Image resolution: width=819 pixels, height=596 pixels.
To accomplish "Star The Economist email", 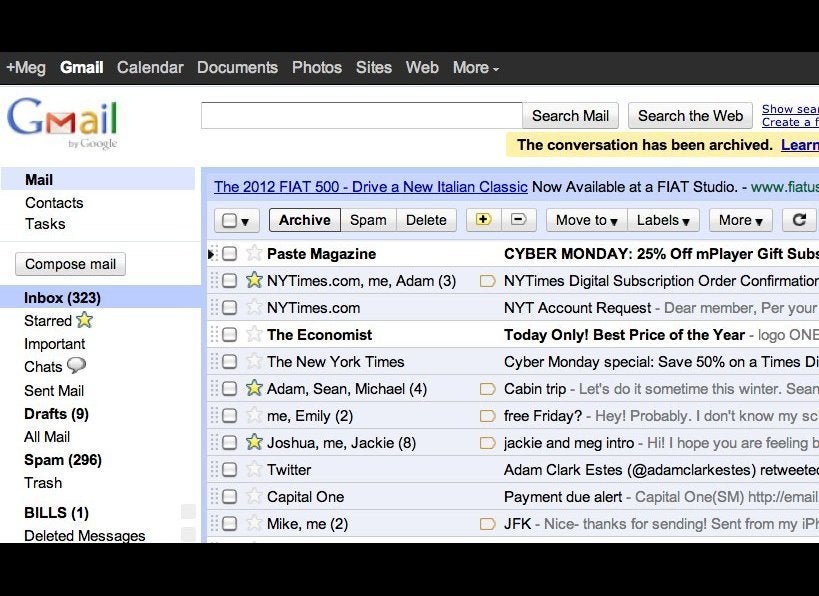I will [x=254, y=334].
